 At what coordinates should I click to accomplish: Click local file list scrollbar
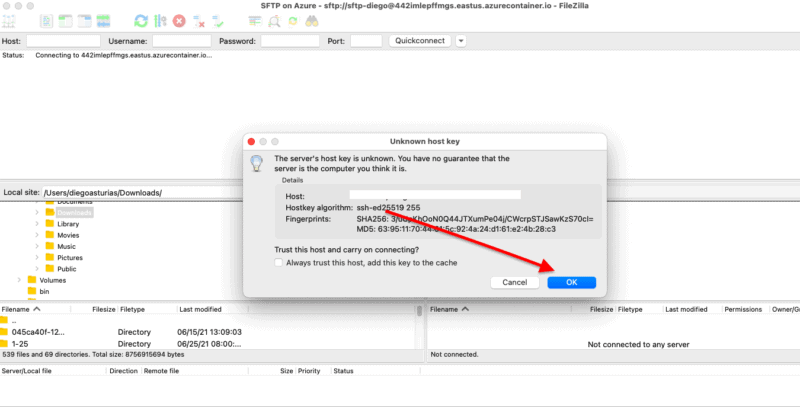click(419, 311)
